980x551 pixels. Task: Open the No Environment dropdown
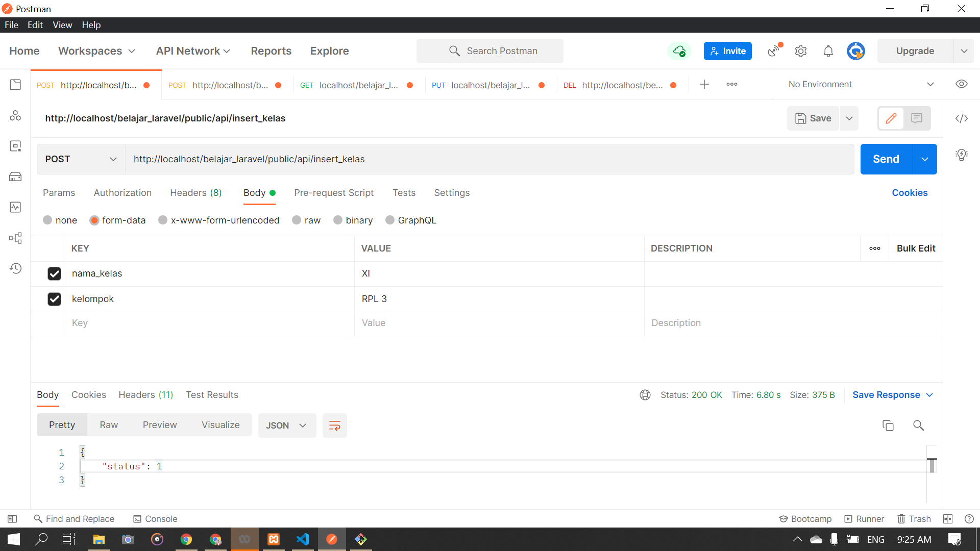click(x=861, y=84)
